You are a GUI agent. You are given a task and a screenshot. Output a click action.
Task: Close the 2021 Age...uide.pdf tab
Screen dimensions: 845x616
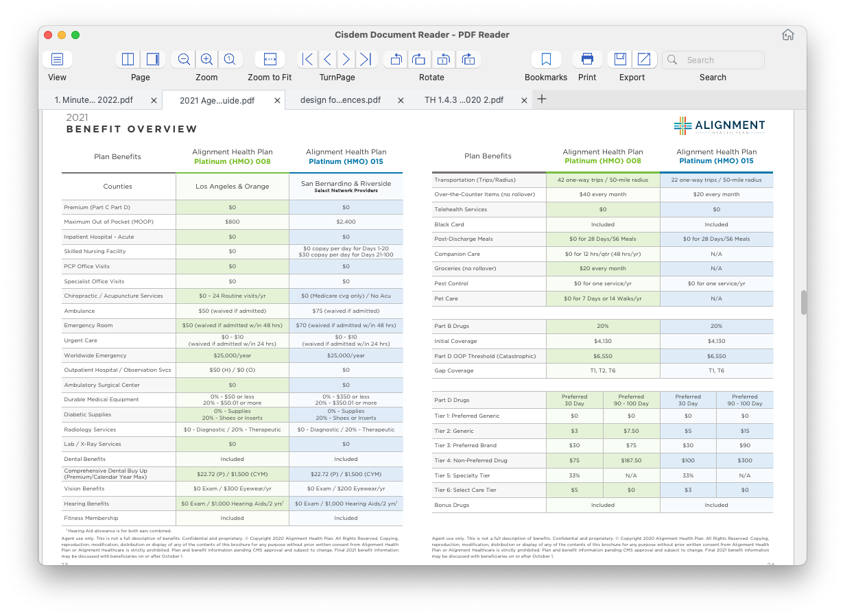277,100
